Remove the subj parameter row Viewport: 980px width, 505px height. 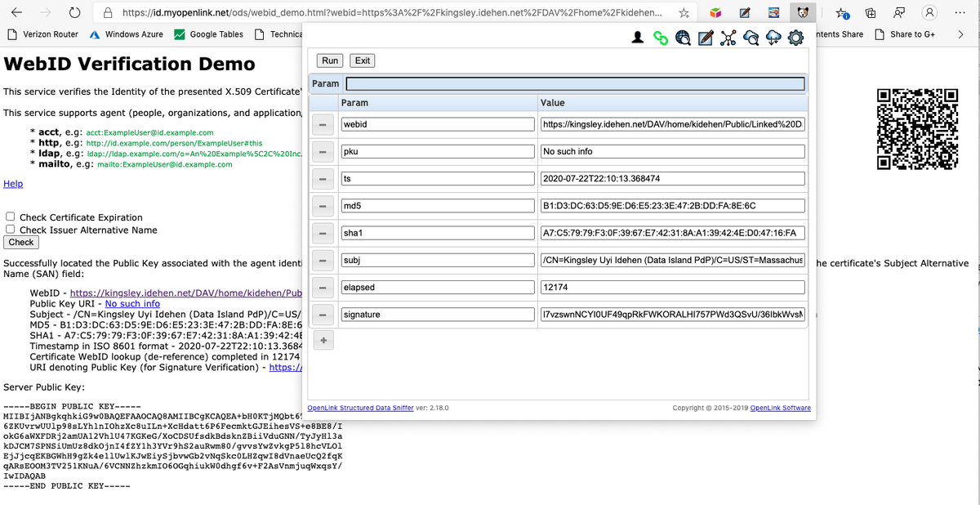[323, 261]
